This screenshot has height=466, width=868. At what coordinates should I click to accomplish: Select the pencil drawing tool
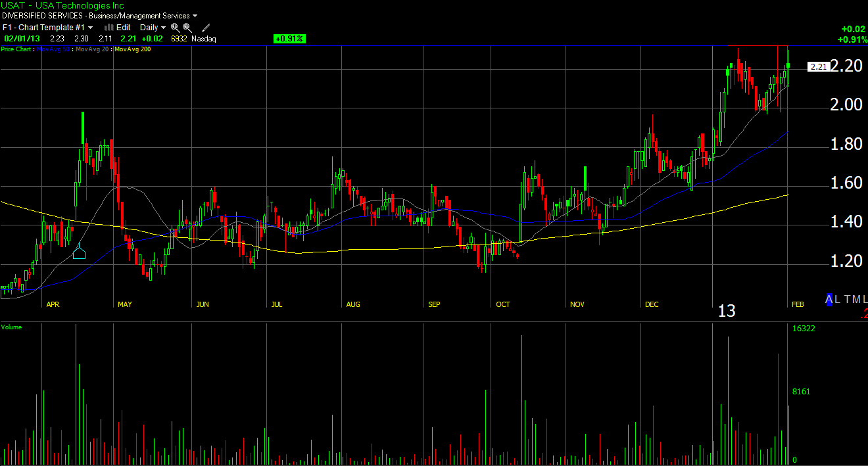point(206,28)
